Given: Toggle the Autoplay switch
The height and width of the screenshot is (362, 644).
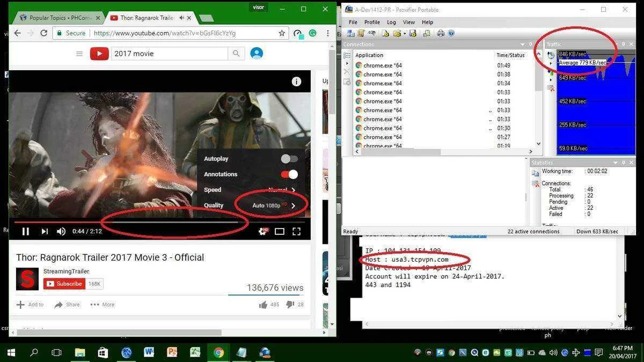Looking at the screenshot, I should 289,159.
